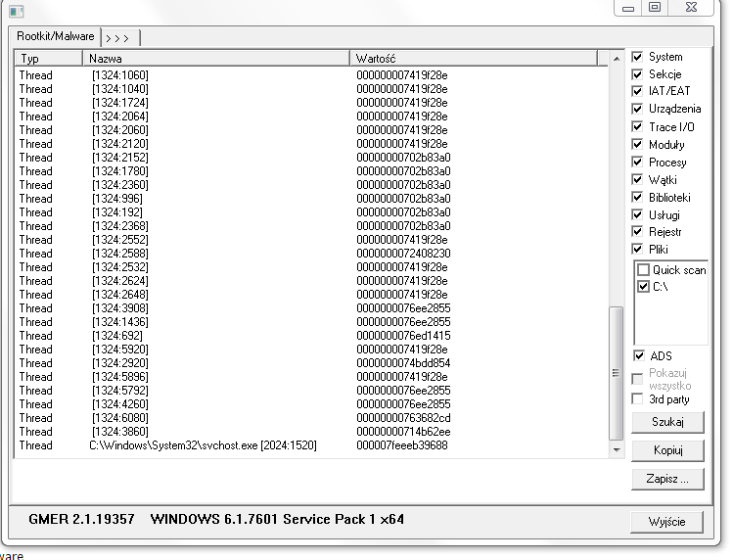Viewport: 733px width, 560px height.
Task: Exit via the Wyjście button
Action: 666,521
